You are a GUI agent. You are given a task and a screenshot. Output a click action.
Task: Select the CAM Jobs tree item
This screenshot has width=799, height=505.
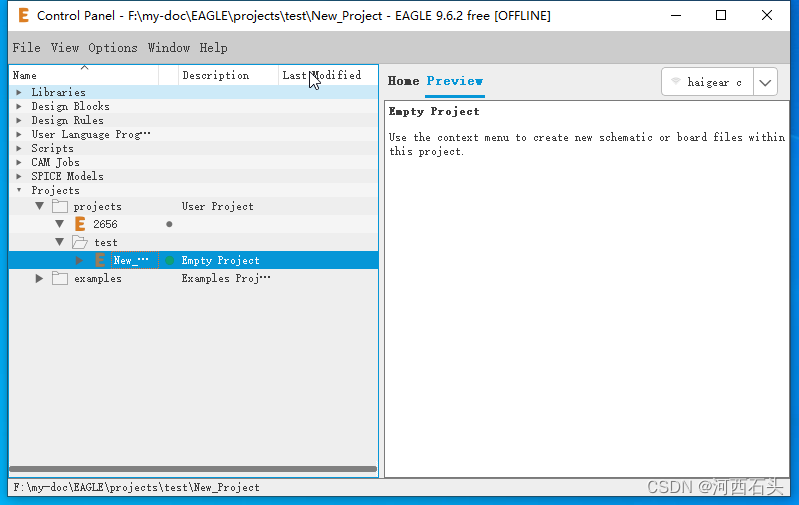pos(55,162)
